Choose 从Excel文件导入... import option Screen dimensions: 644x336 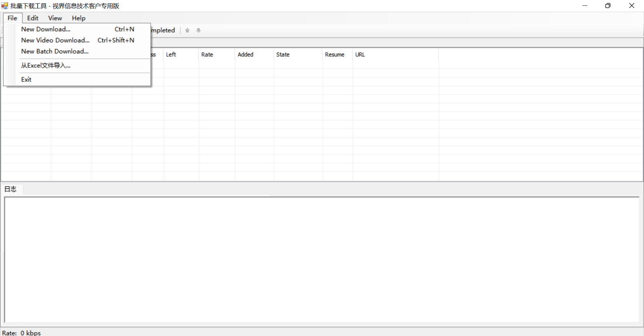tap(46, 65)
